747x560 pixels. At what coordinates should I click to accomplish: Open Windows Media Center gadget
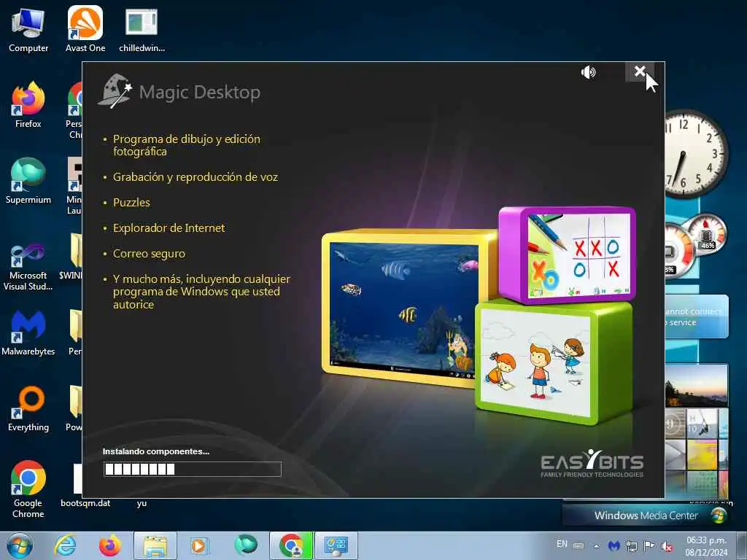coord(646,516)
